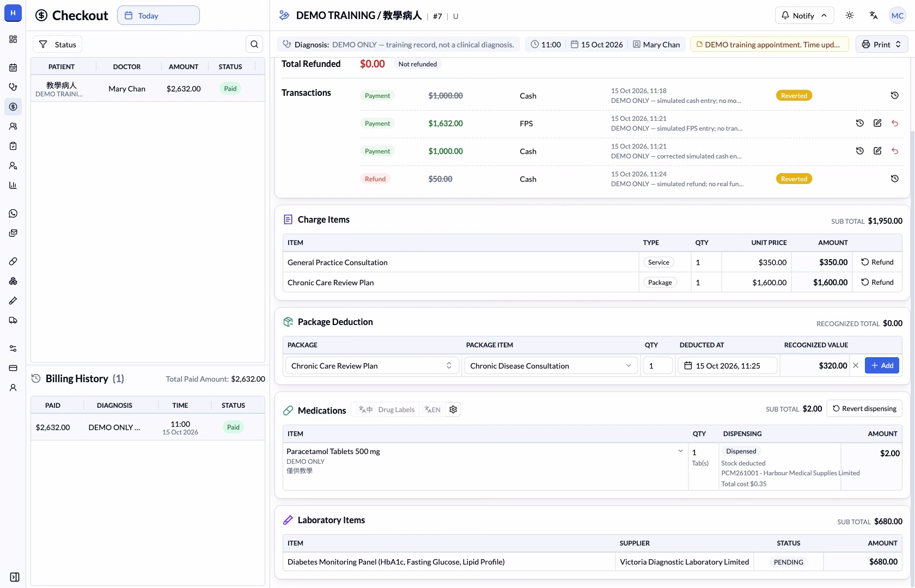Open medication label settings gear

[x=453, y=409]
